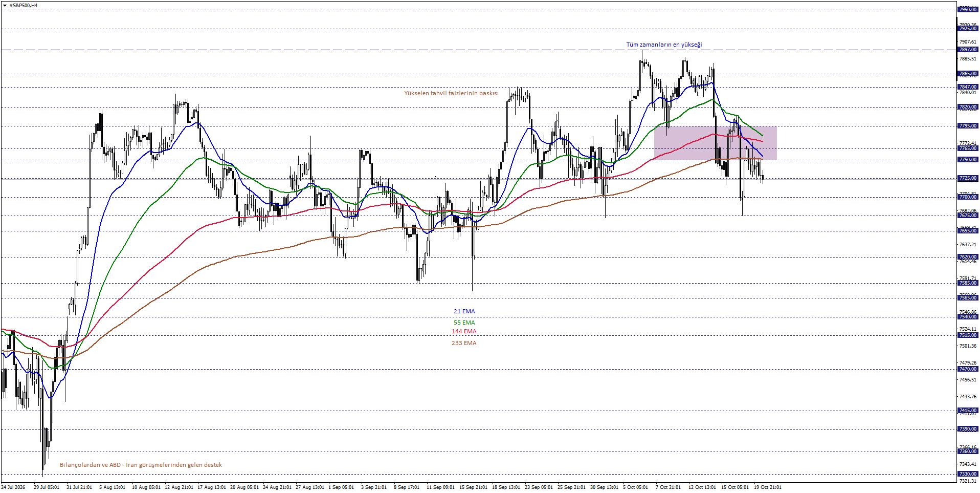
Task: Click the 15 Sep 21:01 time label
Action: click(473, 487)
